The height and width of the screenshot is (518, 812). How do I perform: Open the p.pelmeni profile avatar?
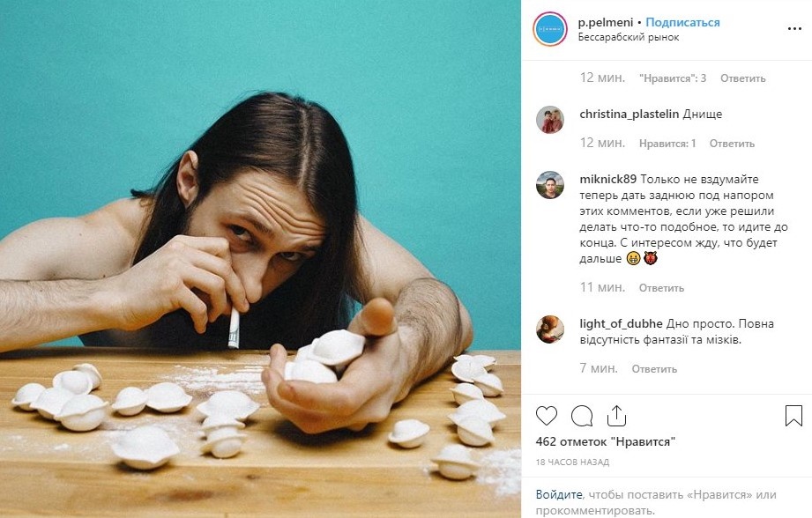click(x=549, y=29)
